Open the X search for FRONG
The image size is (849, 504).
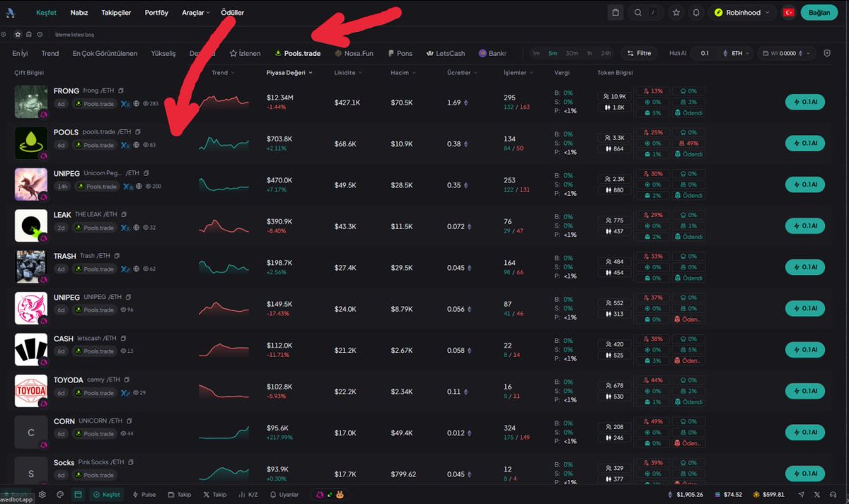[125, 104]
